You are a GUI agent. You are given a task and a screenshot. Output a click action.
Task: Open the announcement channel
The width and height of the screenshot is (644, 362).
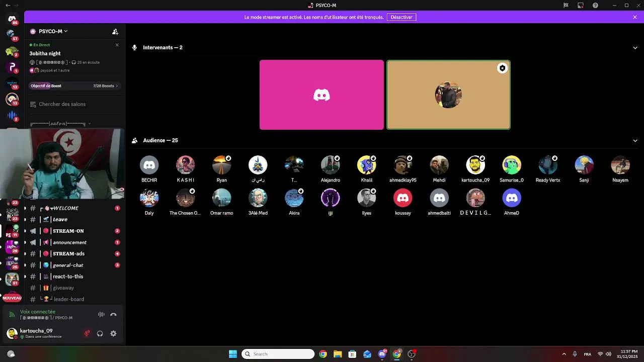(x=74, y=242)
